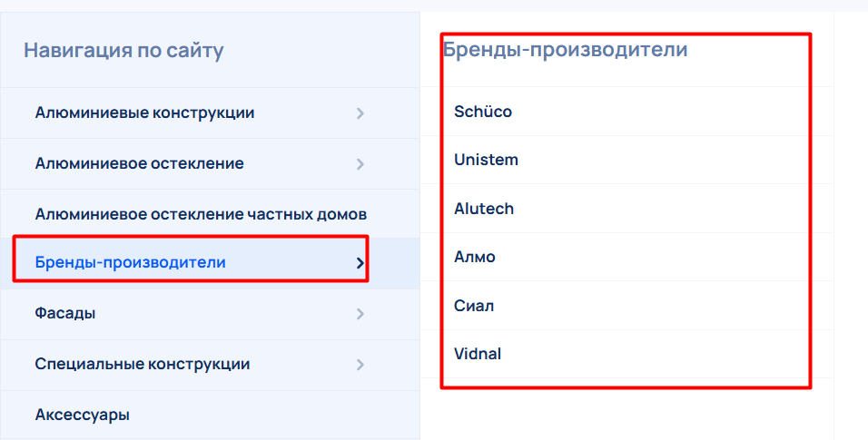Open the Фасады category

point(65,314)
